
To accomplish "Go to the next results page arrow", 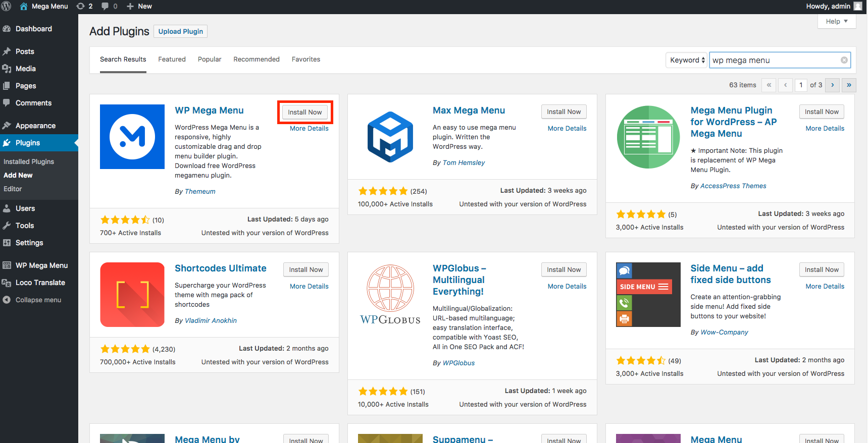I will (833, 85).
